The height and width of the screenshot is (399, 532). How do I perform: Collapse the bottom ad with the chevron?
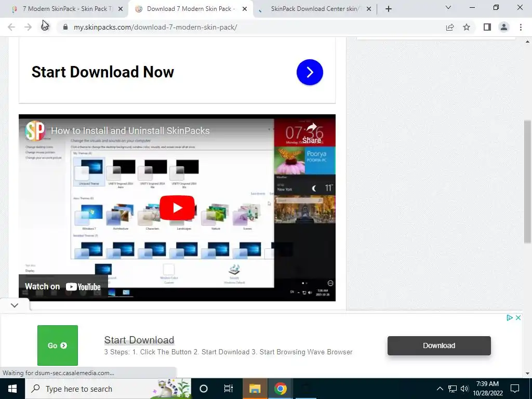point(14,305)
